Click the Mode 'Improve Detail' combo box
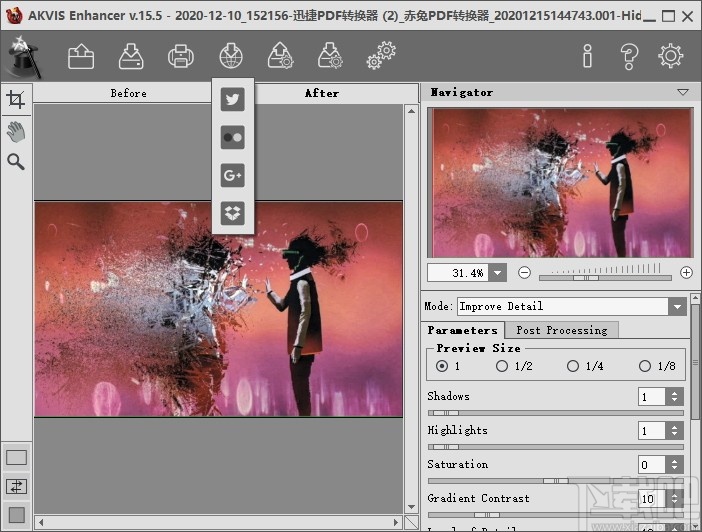The height and width of the screenshot is (532, 702). pos(572,307)
